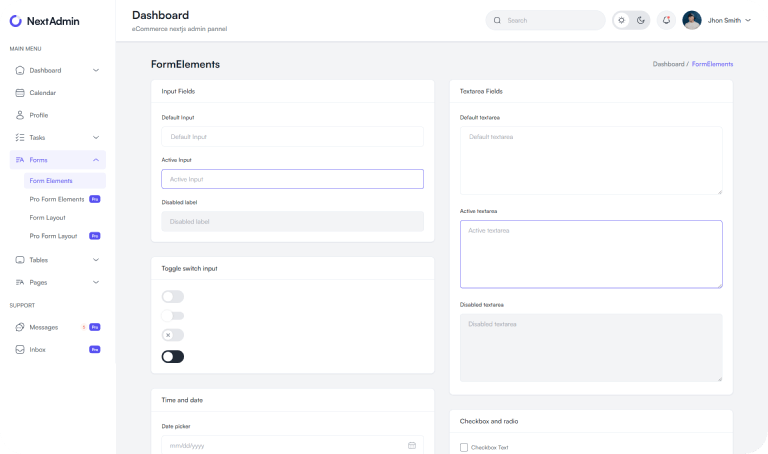Viewport: 768px width, 454px height.
Task: Check the Checkbox Text box
Action: click(x=464, y=447)
